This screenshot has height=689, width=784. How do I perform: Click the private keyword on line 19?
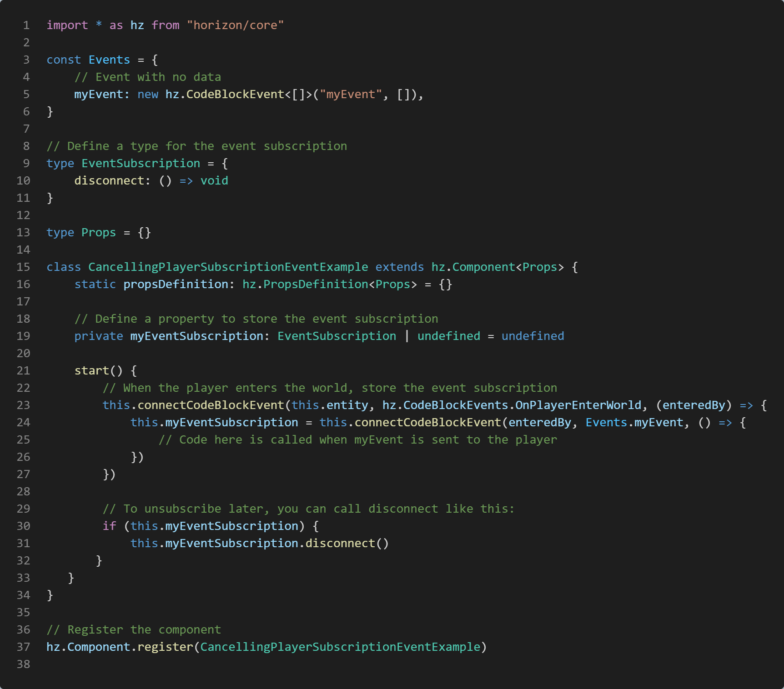pyautogui.click(x=99, y=336)
